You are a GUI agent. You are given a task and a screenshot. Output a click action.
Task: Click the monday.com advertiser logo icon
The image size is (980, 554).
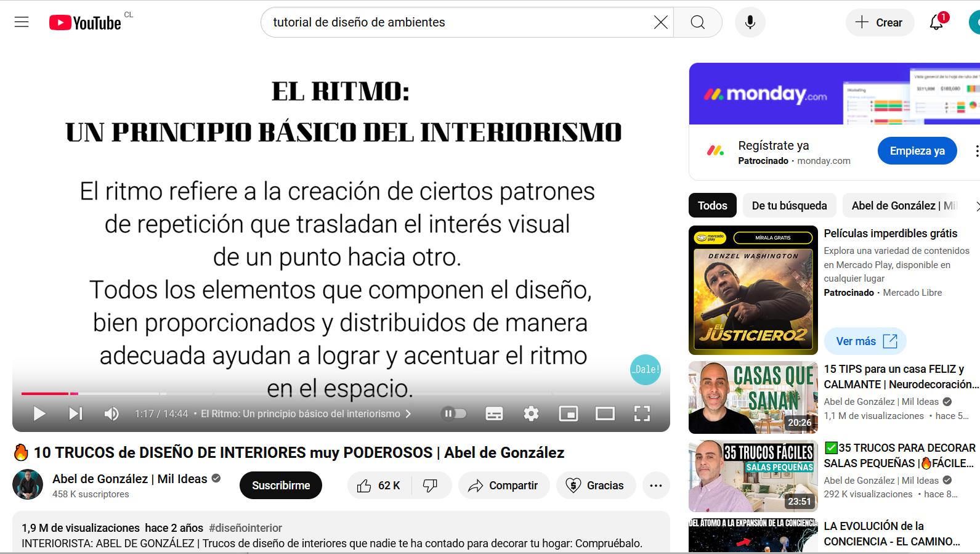(x=715, y=151)
